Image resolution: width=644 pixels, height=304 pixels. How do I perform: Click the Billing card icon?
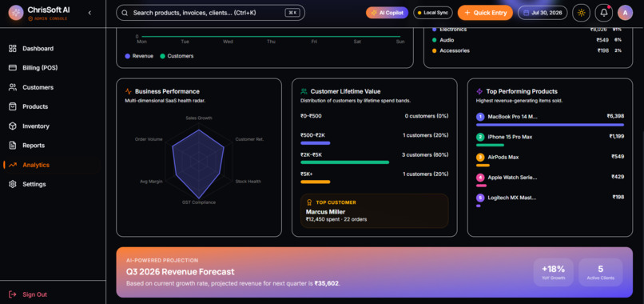pyautogui.click(x=13, y=68)
